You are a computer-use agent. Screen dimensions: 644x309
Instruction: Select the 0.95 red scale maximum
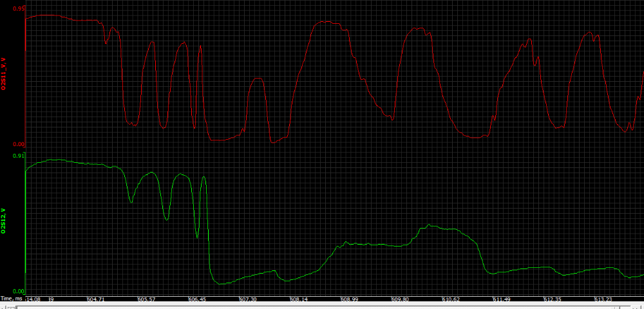19,9
